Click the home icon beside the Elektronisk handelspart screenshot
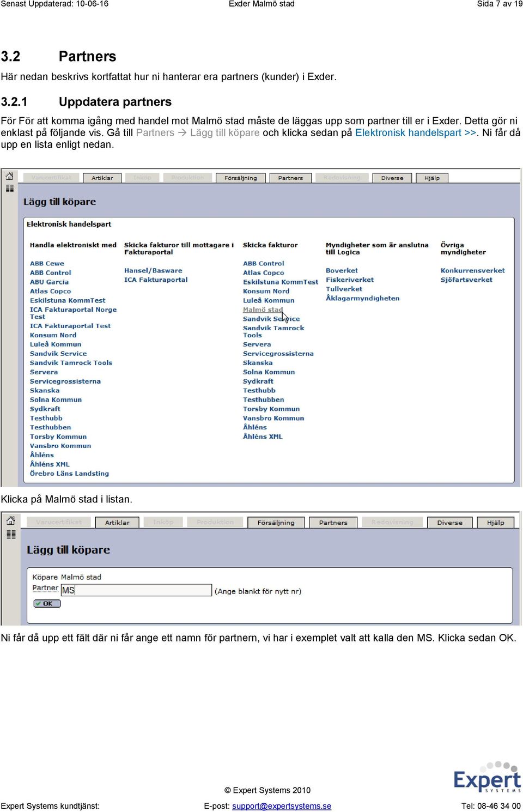523x812 pixels. (9, 176)
